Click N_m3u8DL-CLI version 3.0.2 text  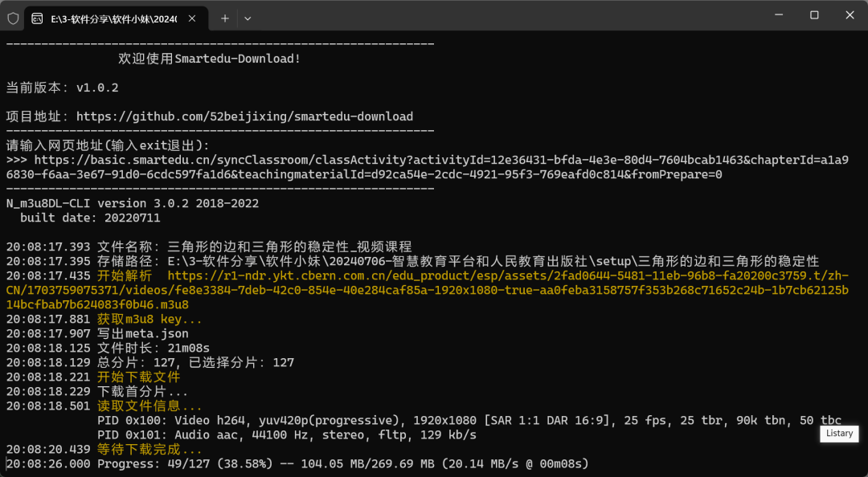pos(133,204)
